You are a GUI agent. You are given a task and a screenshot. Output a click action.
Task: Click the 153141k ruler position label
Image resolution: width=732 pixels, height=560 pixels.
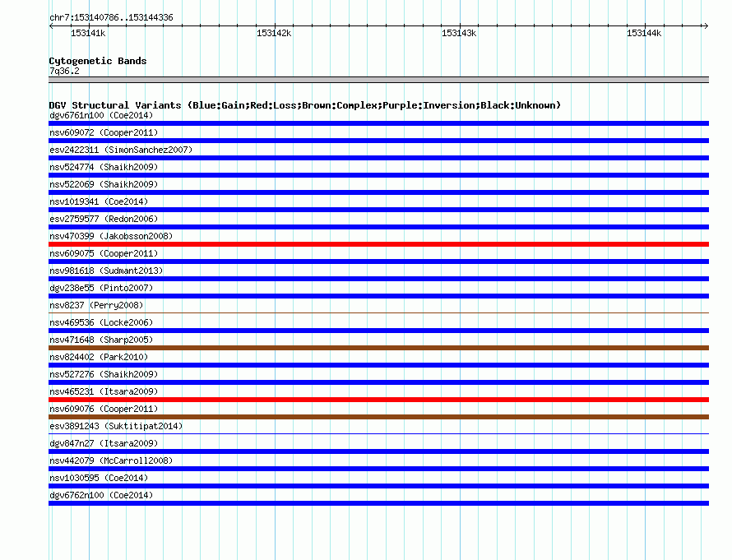[x=88, y=33]
